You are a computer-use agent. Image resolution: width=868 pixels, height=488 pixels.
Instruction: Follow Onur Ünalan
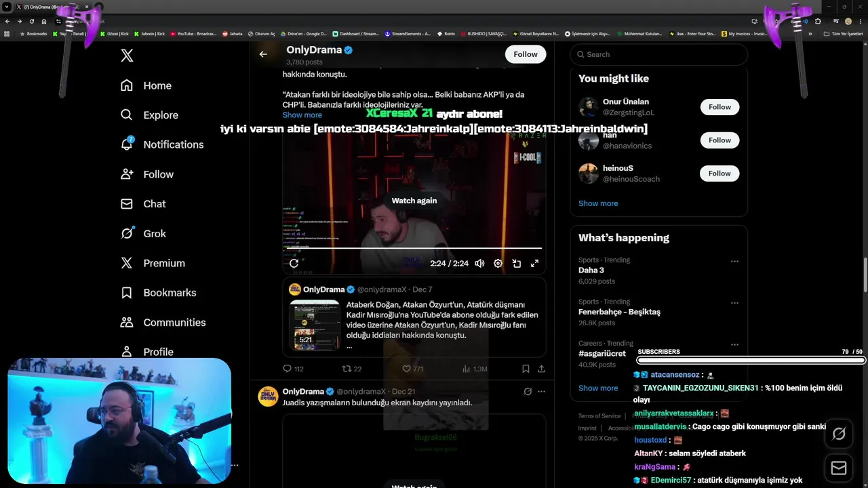coord(719,107)
